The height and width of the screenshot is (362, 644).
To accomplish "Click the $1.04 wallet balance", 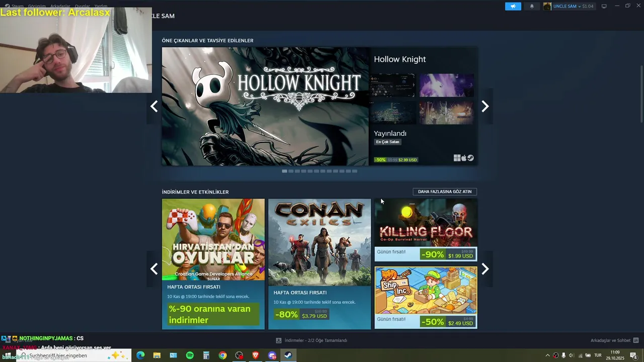I will coord(588,6).
